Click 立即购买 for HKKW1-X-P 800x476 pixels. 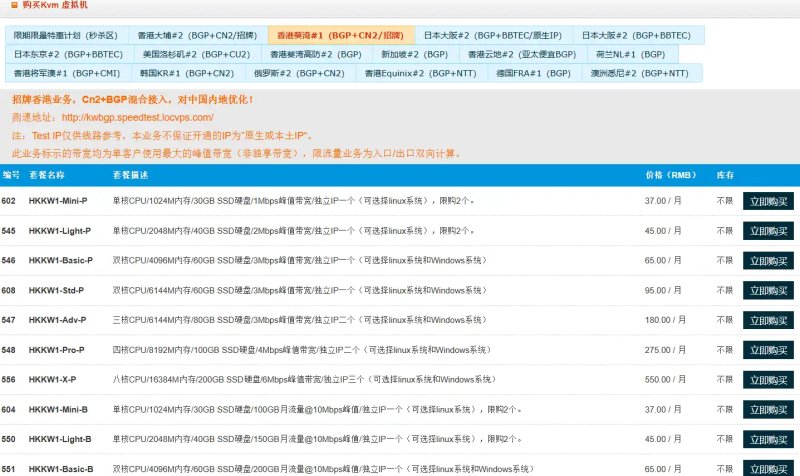[x=768, y=380]
